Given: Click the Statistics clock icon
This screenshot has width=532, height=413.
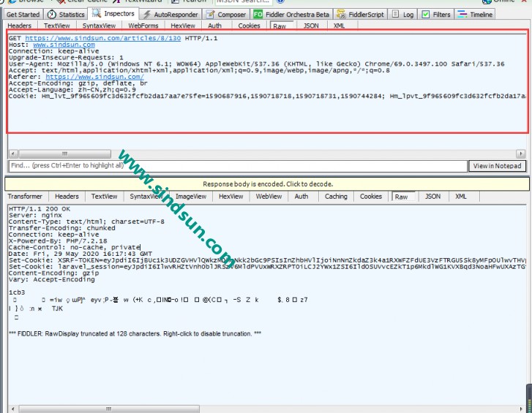Looking at the screenshot, I should [51, 15].
